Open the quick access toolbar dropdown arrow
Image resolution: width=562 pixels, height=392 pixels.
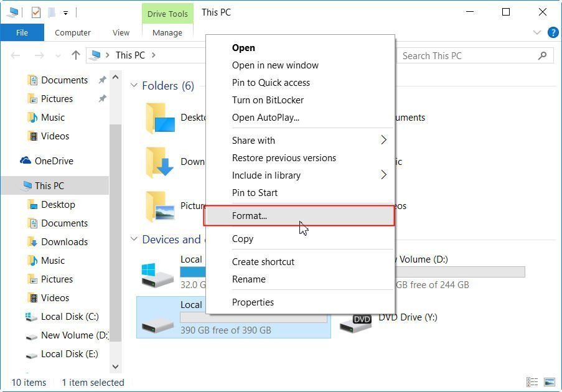coord(65,12)
